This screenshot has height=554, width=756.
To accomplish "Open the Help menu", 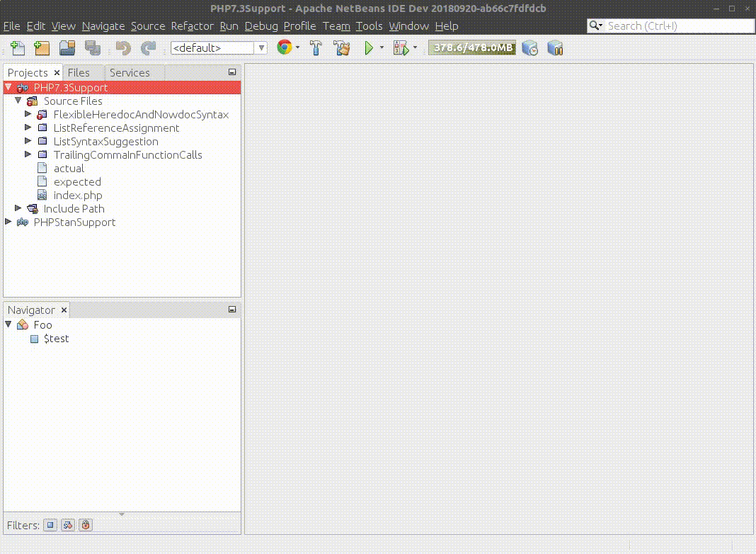I will (447, 26).
